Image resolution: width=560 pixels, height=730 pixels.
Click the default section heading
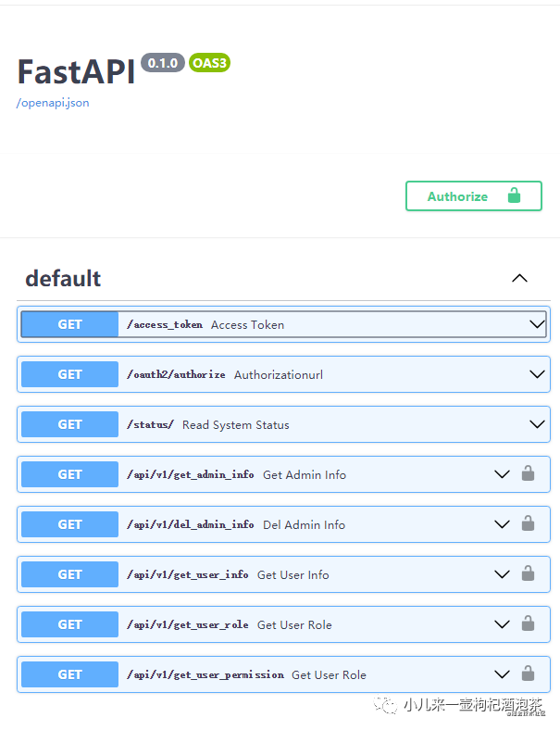coord(63,278)
